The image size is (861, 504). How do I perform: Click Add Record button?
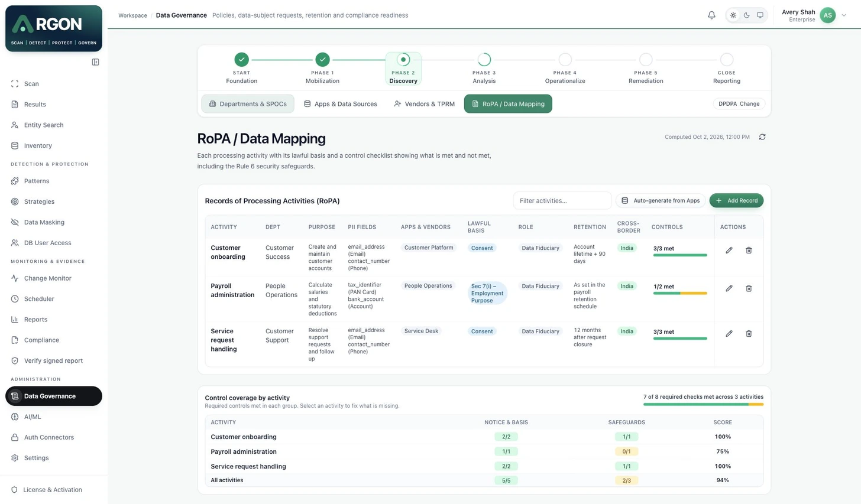[x=736, y=201]
